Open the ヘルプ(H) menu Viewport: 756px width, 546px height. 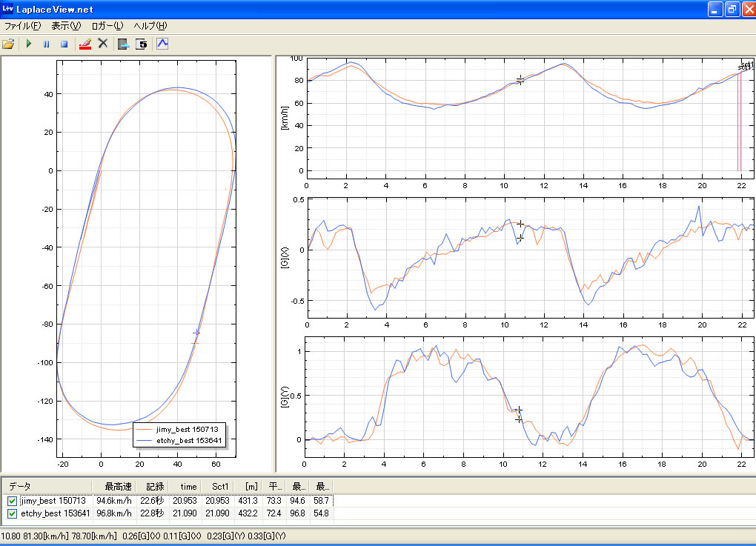150,25
